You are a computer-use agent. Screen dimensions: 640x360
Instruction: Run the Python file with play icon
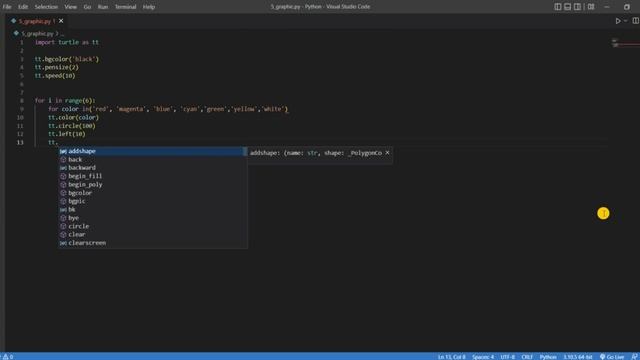(618, 21)
